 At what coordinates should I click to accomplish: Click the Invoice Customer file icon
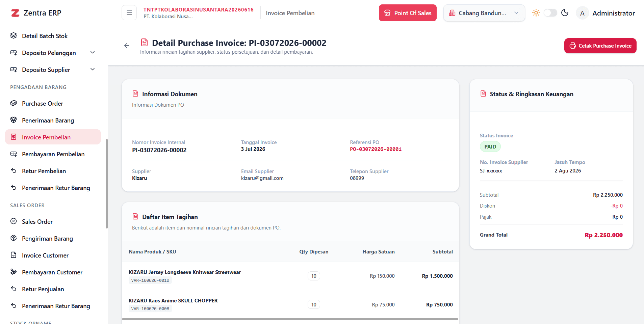tap(14, 255)
